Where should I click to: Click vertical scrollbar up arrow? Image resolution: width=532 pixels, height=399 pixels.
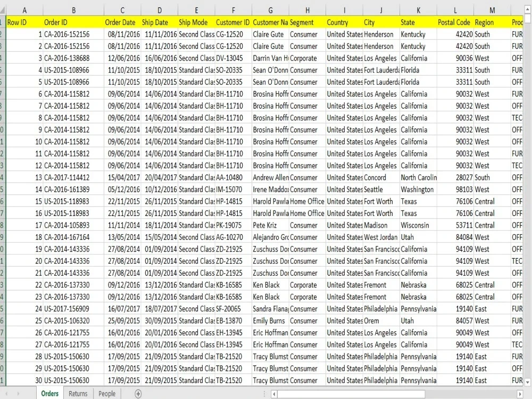click(528, 10)
